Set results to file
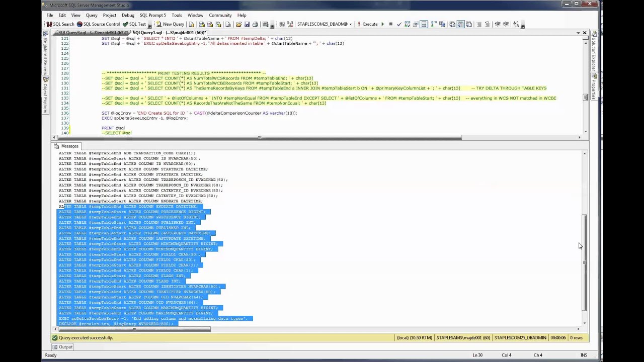 pyautogui.click(x=469, y=24)
